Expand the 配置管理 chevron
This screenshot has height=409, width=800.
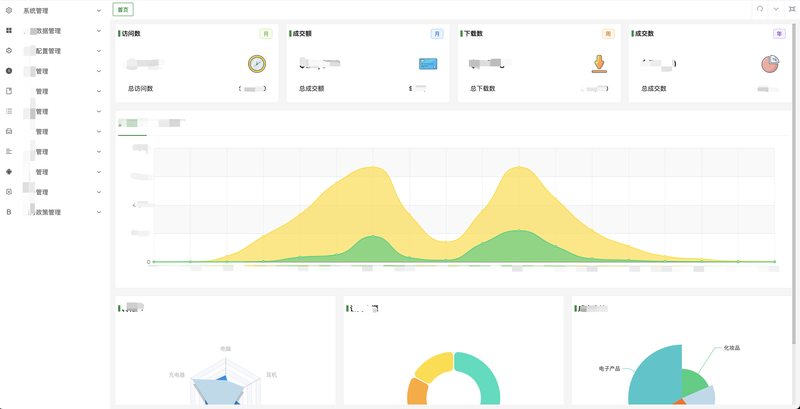(x=99, y=50)
